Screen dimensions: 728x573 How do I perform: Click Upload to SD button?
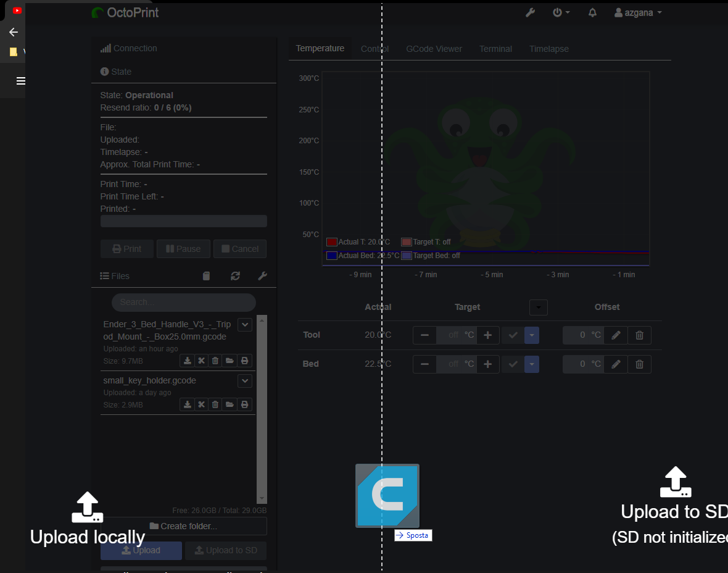pyautogui.click(x=226, y=550)
